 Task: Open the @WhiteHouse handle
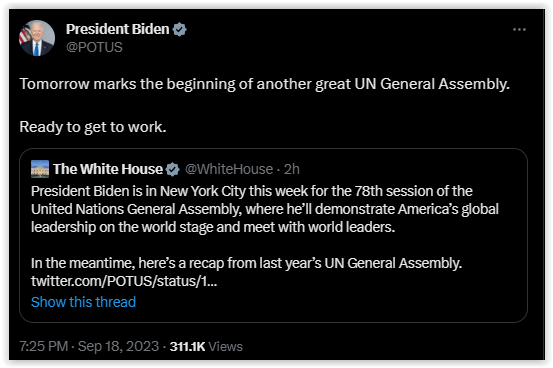coord(229,169)
